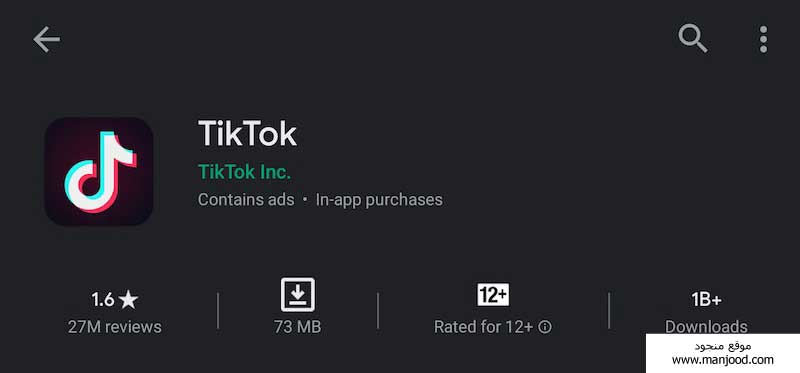800x373 pixels.
Task: Tap the In-app purchases label
Action: pyautogui.click(x=379, y=200)
